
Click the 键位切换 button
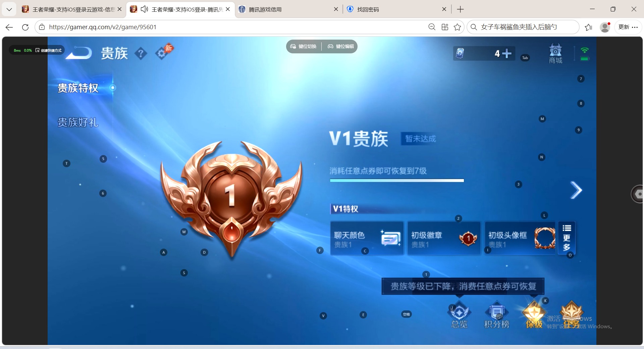pos(304,46)
